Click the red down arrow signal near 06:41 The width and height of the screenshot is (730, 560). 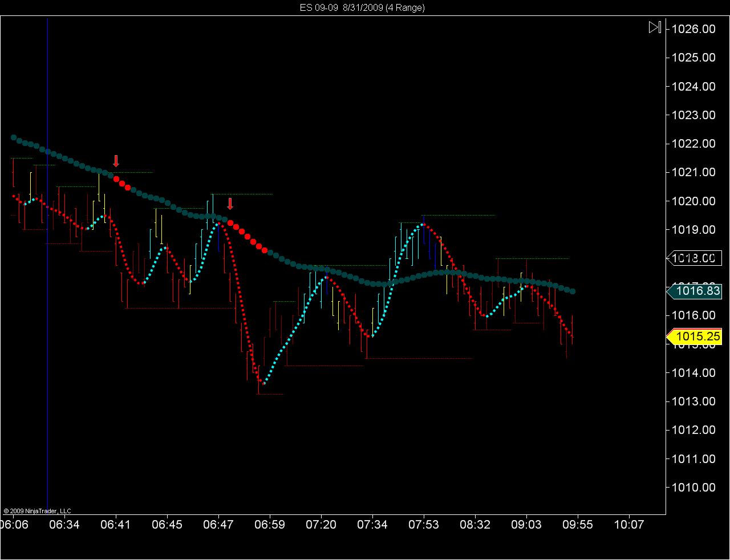click(116, 161)
